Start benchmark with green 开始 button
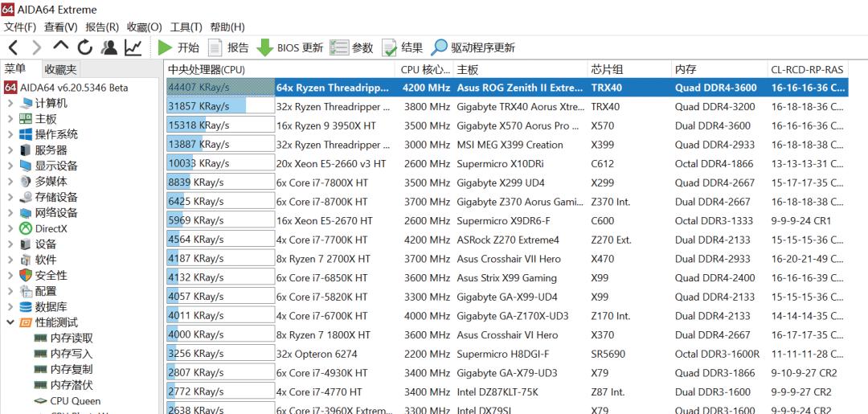Viewport: 868px width, 414px height. (x=178, y=47)
